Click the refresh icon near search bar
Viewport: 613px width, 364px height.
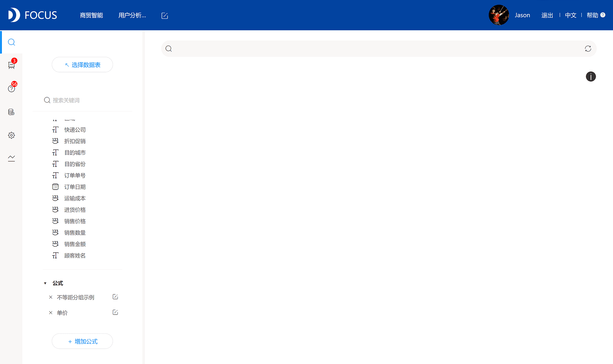[588, 48]
